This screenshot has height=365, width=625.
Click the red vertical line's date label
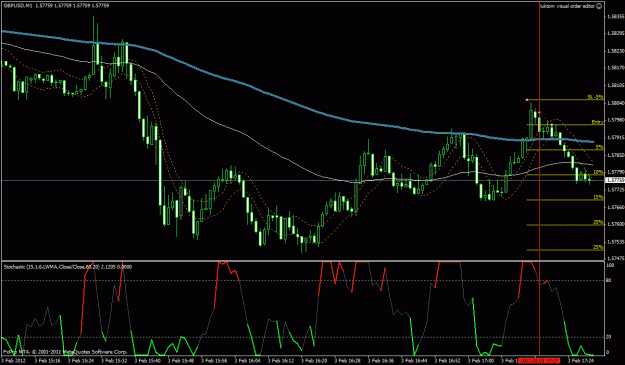click(539, 360)
